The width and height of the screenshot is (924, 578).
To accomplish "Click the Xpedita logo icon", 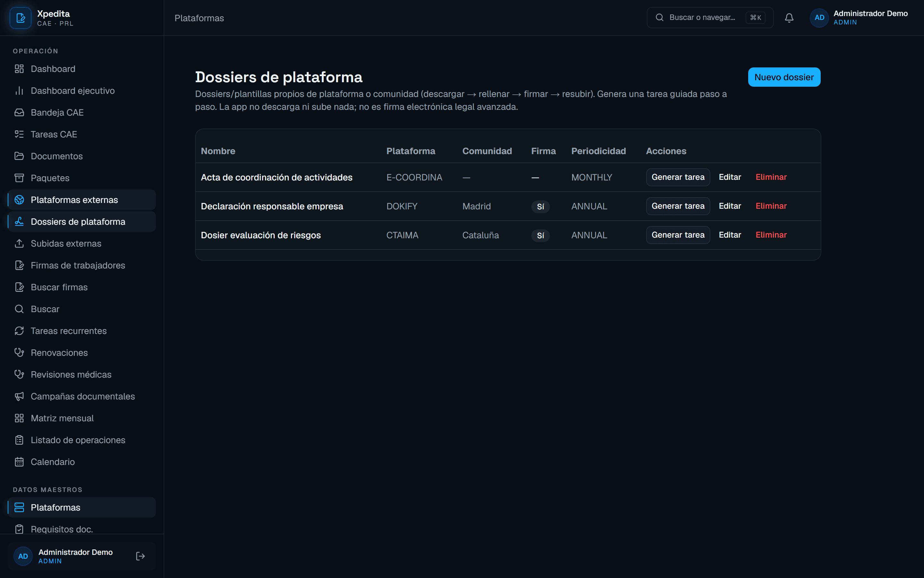I will click(20, 18).
